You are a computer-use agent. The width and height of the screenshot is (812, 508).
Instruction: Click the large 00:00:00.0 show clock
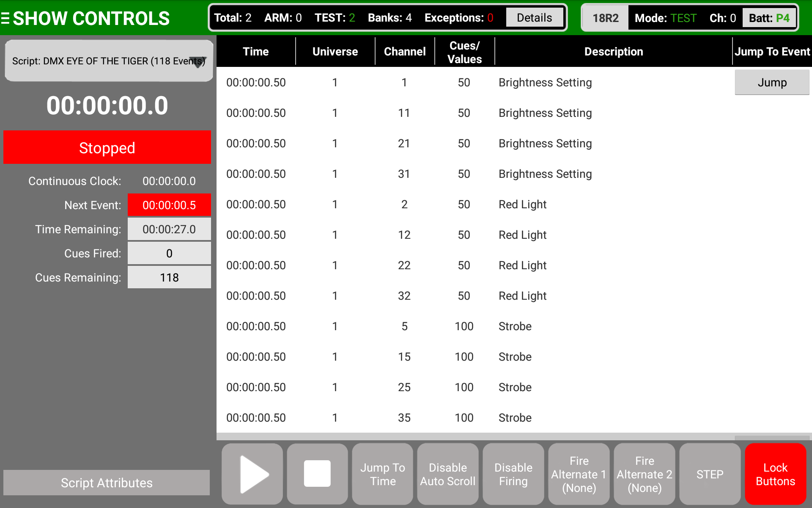tap(107, 105)
